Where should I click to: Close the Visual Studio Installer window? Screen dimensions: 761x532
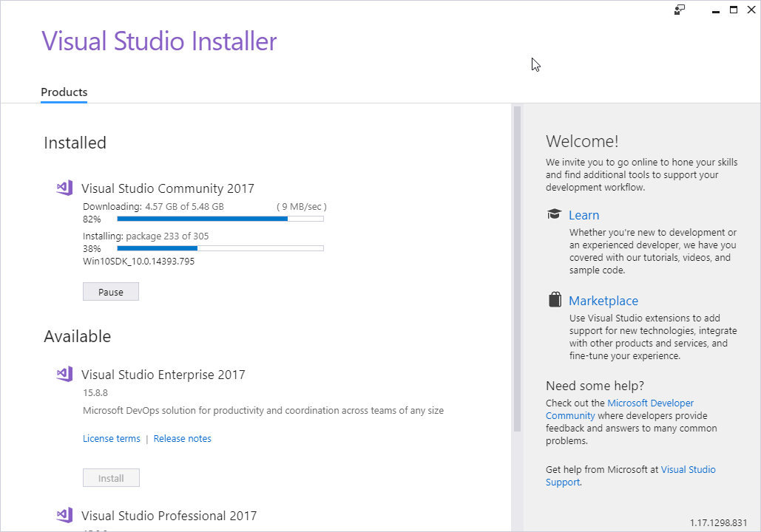tap(751, 10)
